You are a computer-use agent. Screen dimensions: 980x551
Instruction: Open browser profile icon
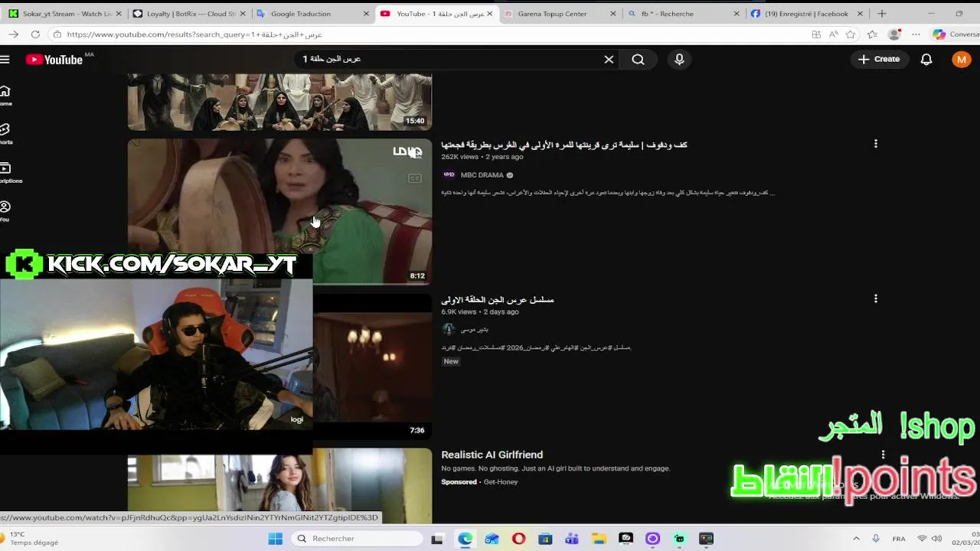(894, 34)
